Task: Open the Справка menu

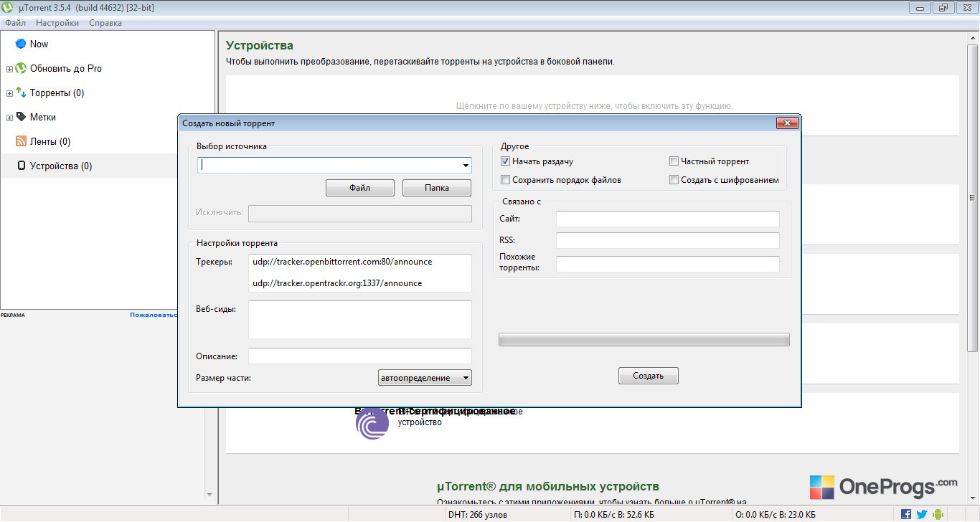Action: click(x=105, y=23)
